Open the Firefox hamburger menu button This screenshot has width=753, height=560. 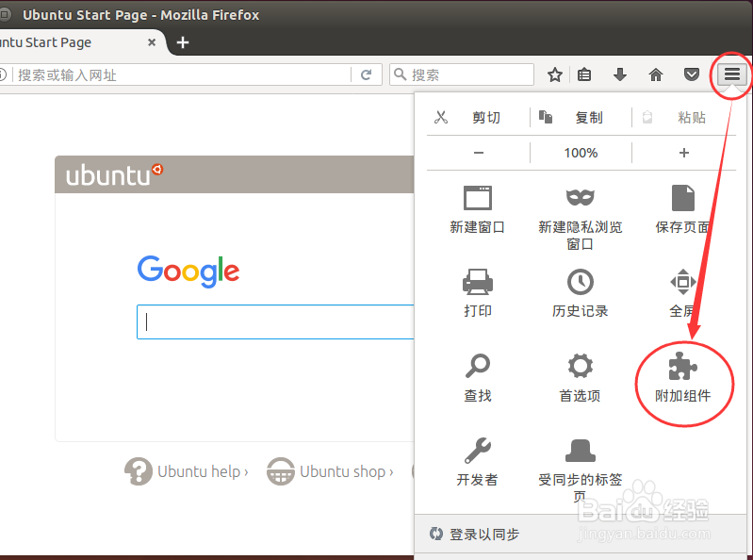[x=732, y=74]
